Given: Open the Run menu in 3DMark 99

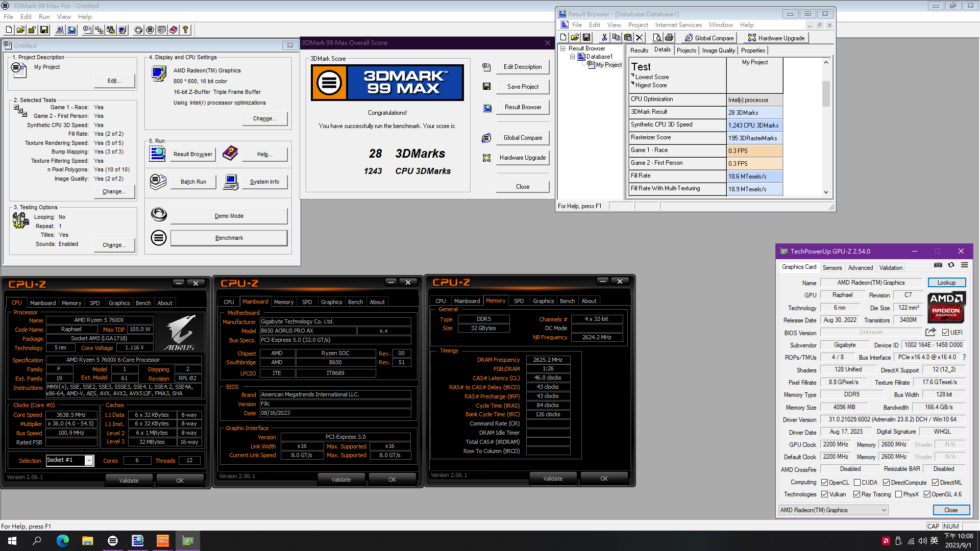Looking at the screenshot, I should tap(44, 17).
